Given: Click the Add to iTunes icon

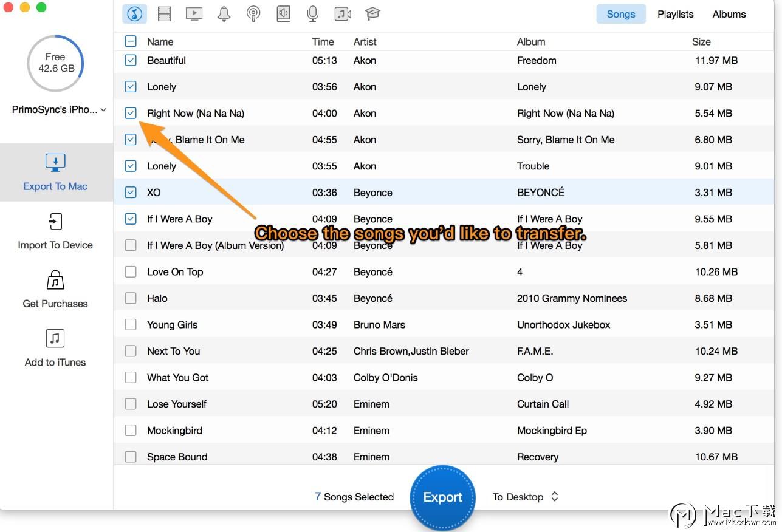Looking at the screenshot, I should (55, 338).
